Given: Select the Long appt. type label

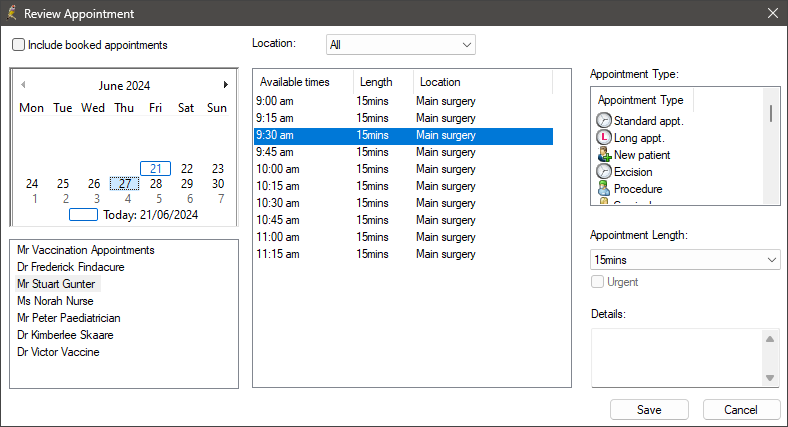Looking at the screenshot, I should pos(639,138).
